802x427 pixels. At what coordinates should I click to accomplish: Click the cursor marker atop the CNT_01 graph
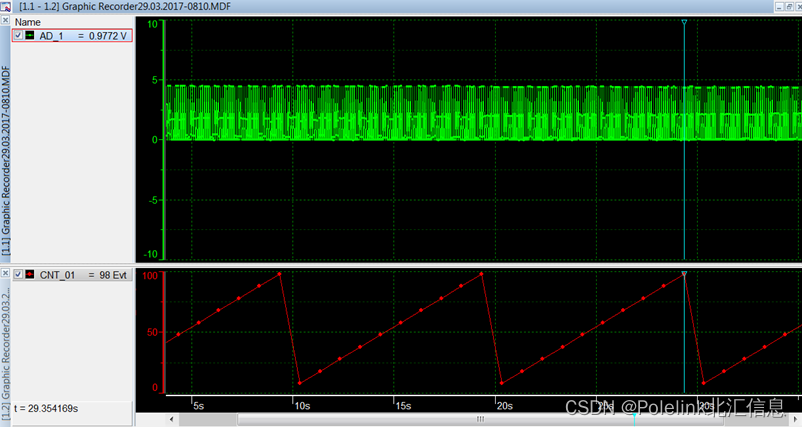(x=684, y=274)
